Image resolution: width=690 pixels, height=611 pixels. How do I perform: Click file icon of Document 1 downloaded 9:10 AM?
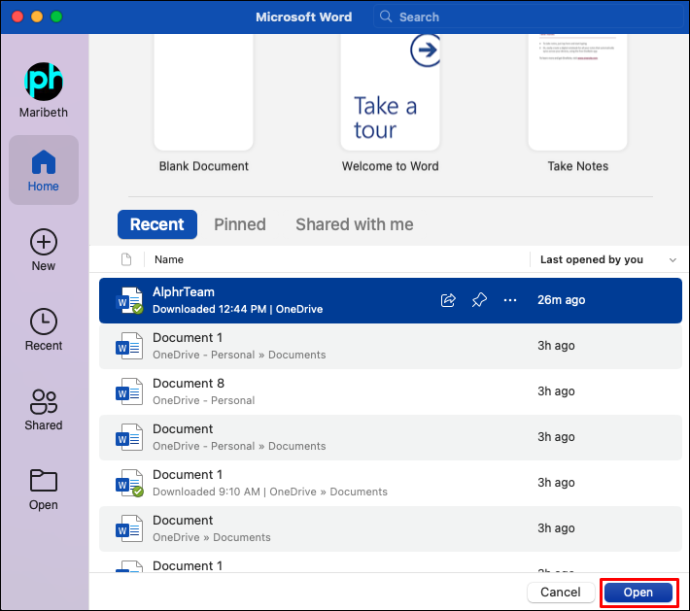point(129,483)
